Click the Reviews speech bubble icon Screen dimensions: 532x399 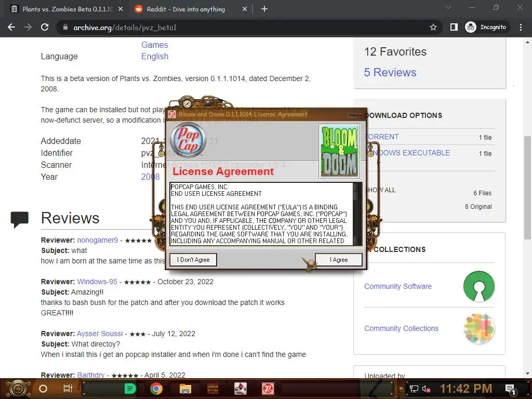[x=19, y=219]
